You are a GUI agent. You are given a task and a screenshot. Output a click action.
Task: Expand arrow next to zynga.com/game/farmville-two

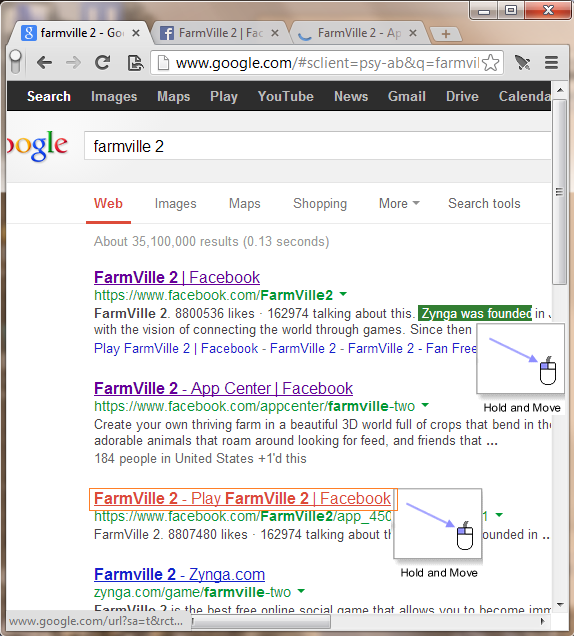click(x=301, y=591)
